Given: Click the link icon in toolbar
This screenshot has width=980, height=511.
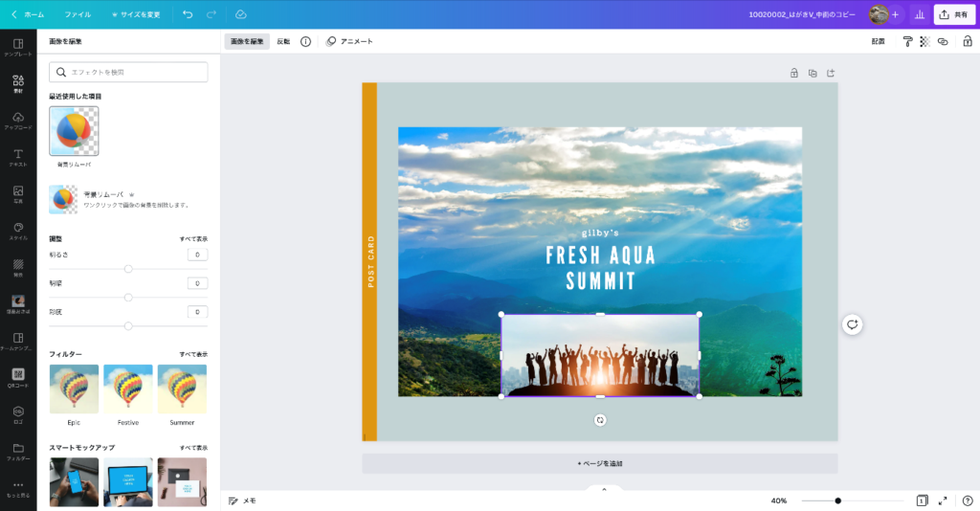Looking at the screenshot, I should (943, 41).
